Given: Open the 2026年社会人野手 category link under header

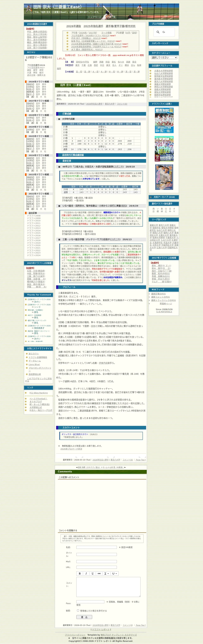Looking at the screenshot, I should [94, 104].
